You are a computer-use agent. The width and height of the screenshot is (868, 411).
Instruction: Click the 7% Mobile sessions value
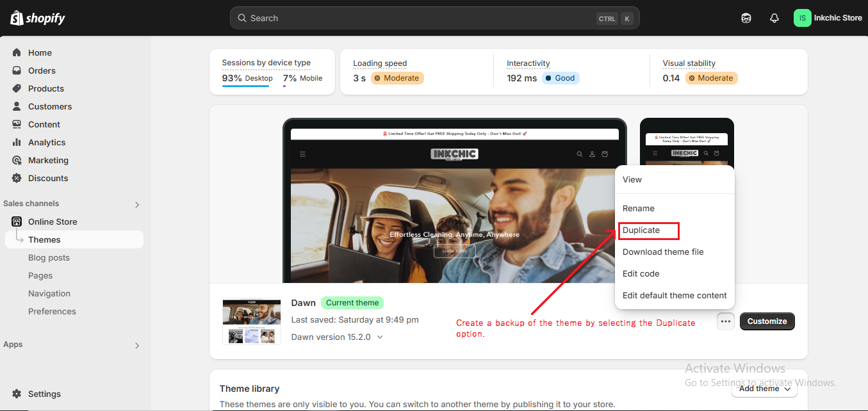(303, 78)
